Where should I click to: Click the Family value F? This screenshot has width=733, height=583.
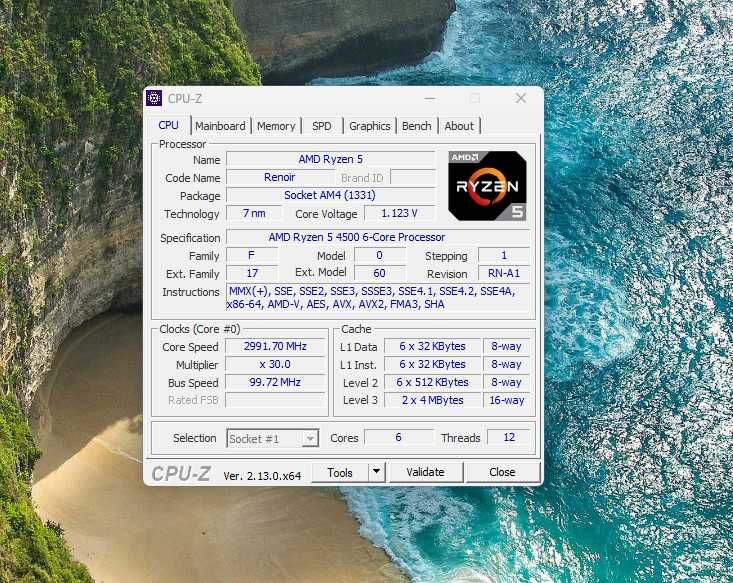pyautogui.click(x=252, y=255)
